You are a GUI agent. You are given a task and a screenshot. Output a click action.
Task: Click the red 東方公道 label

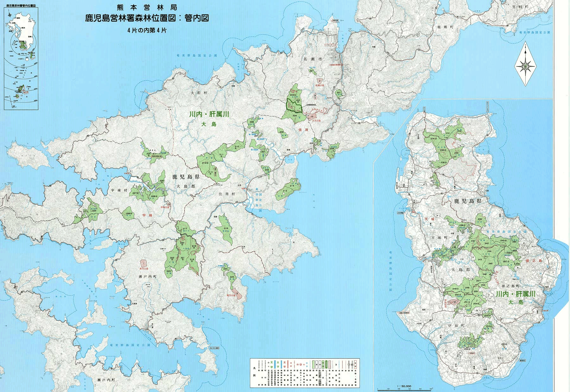point(144,268)
